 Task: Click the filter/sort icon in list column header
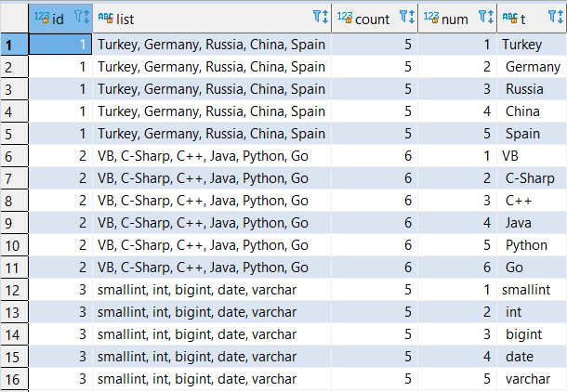point(321,17)
